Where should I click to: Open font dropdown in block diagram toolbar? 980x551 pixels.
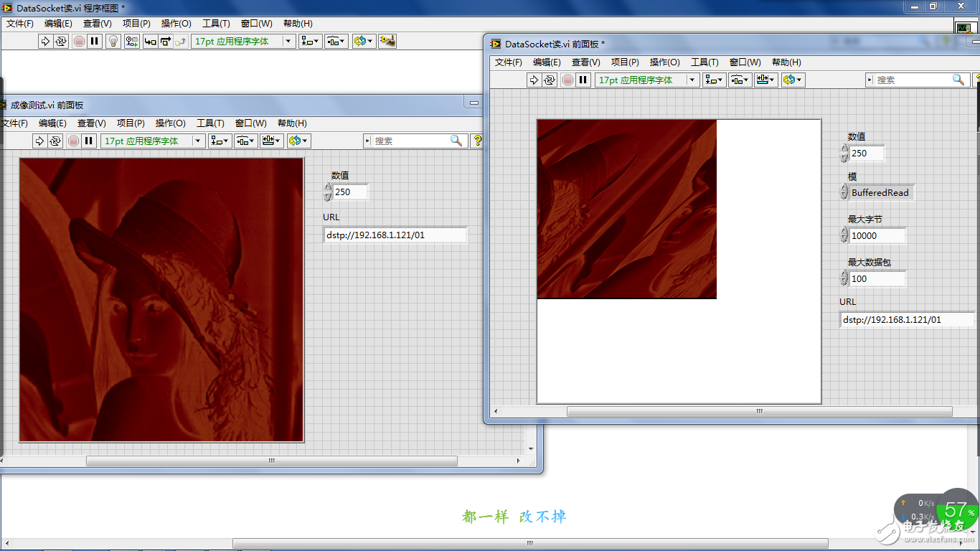tap(243, 42)
